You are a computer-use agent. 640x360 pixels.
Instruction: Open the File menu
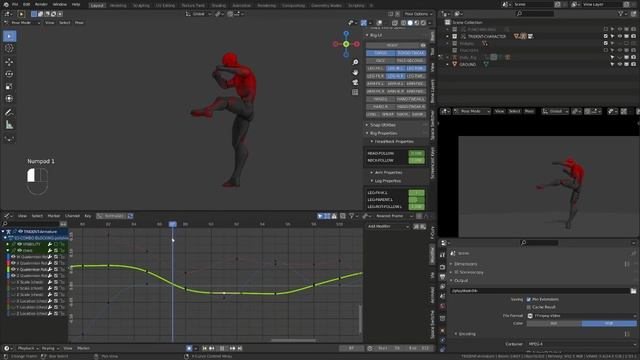click(x=15, y=4)
